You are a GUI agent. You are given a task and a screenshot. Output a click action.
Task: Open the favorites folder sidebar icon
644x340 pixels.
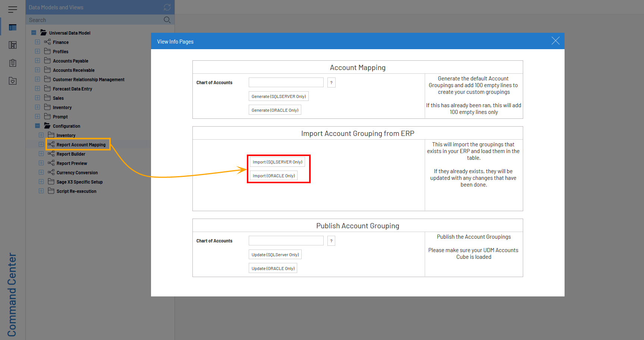point(13,81)
